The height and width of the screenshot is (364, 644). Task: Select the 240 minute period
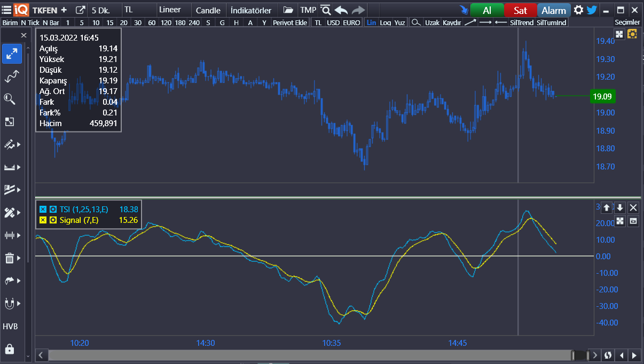tap(194, 22)
